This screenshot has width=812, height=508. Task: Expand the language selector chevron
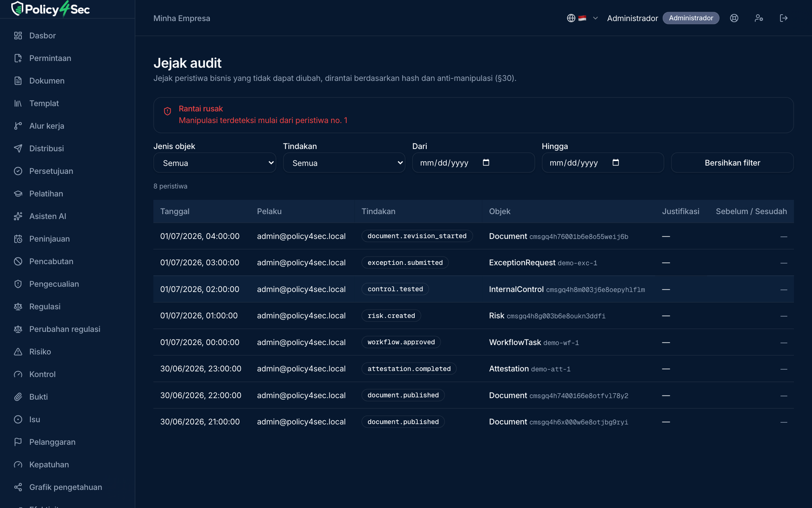coord(595,18)
